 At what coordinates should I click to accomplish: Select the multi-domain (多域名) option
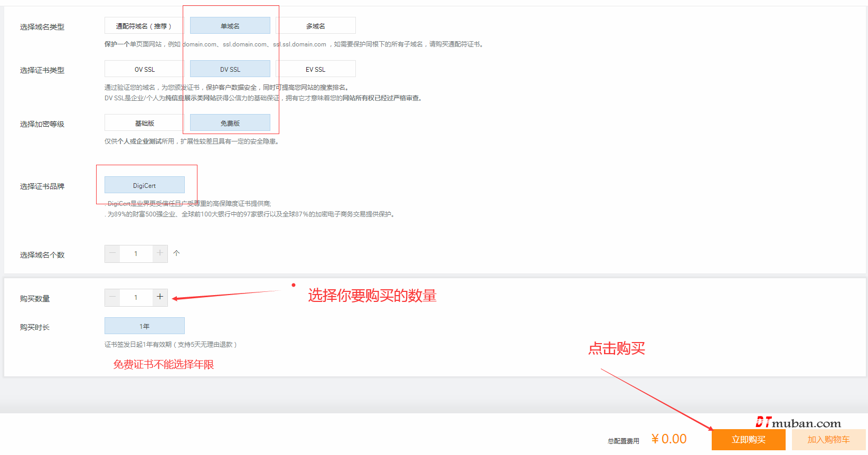(x=315, y=26)
